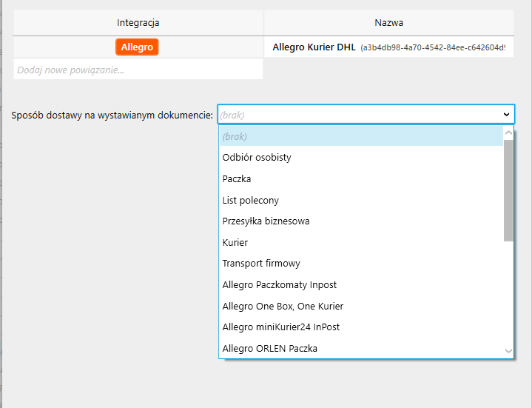Select 'Allegro ORLEN Paczka' option
Viewport: 532px width, 408px height.
pos(361,348)
